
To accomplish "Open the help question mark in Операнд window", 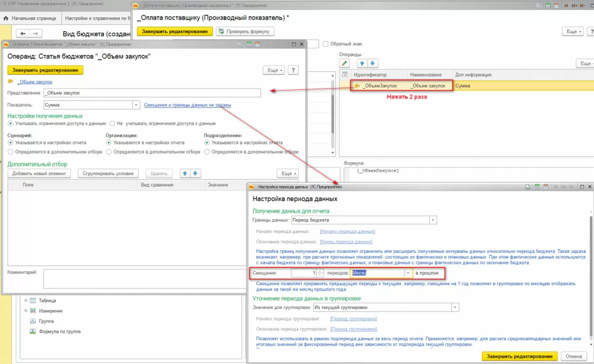I will (x=293, y=70).
